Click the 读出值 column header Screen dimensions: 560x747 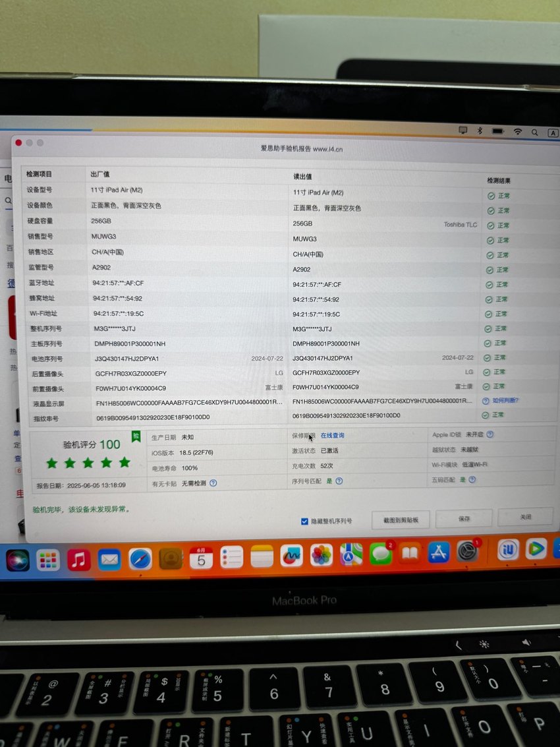[302, 177]
